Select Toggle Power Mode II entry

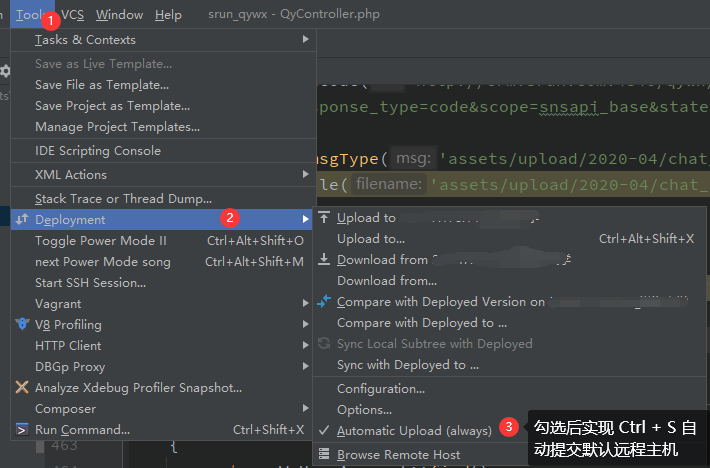163,241
